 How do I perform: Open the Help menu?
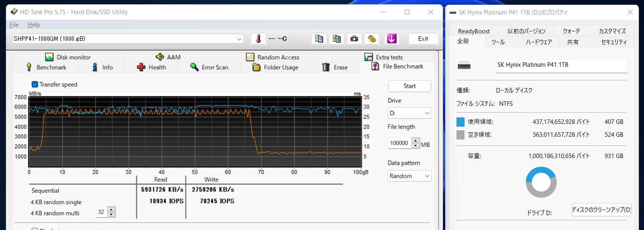click(34, 25)
